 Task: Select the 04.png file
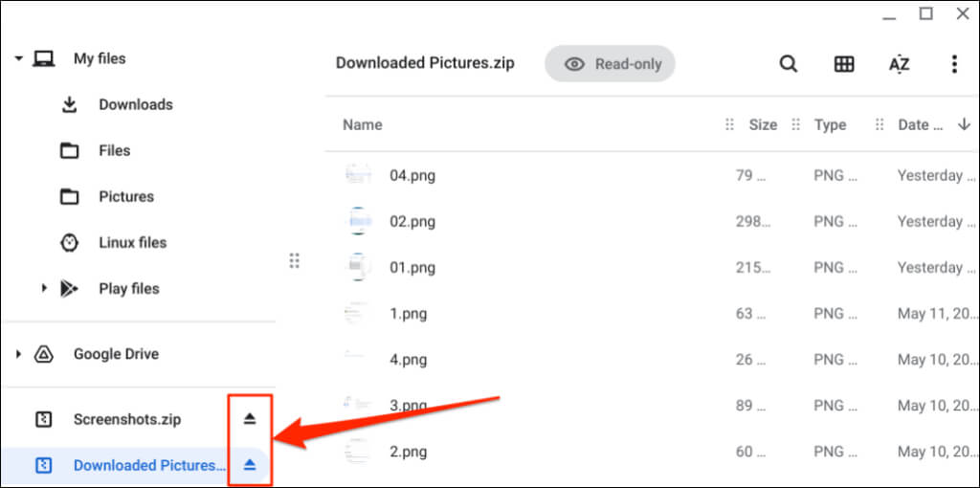click(412, 175)
